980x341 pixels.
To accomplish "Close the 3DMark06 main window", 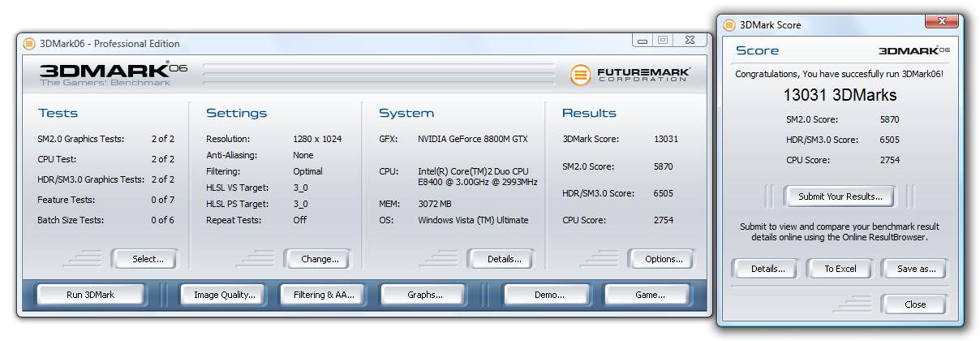I will click(x=690, y=41).
